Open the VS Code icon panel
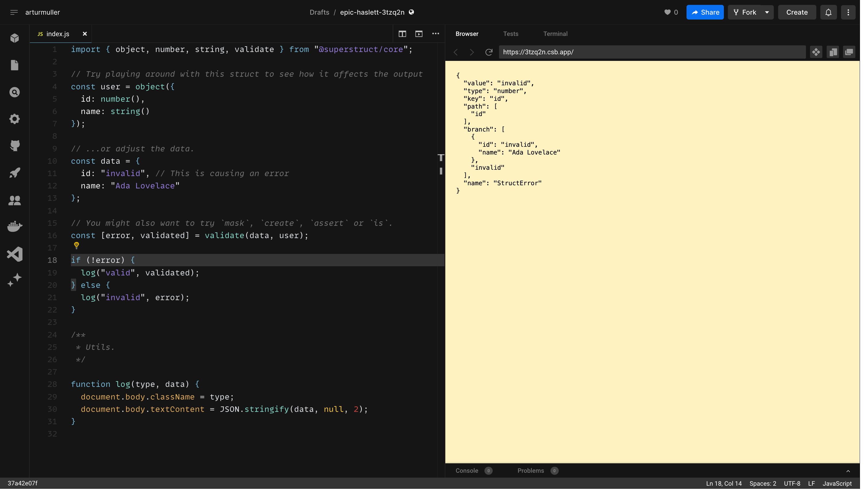Image resolution: width=868 pixels, height=494 pixels. (x=15, y=254)
